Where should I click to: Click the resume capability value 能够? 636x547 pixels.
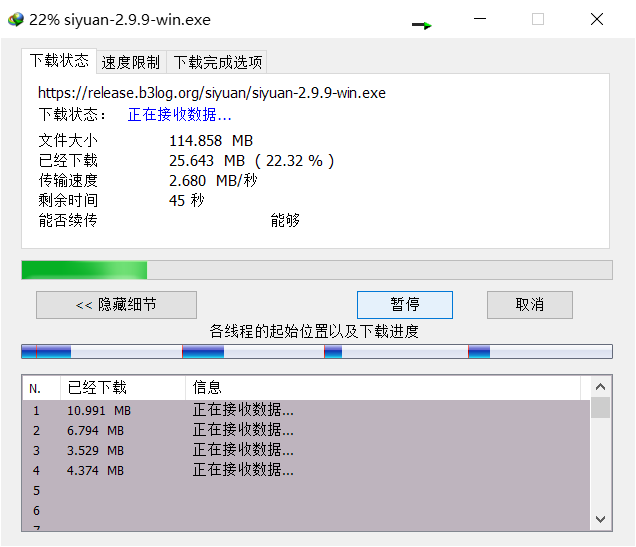pyautogui.click(x=285, y=220)
